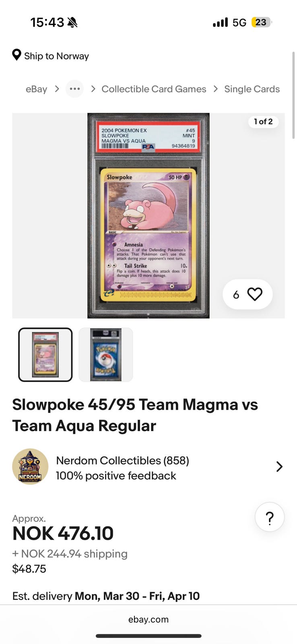This screenshot has width=297, height=644.
Task: Add listing to watchlist with heart icon
Action: (x=255, y=294)
